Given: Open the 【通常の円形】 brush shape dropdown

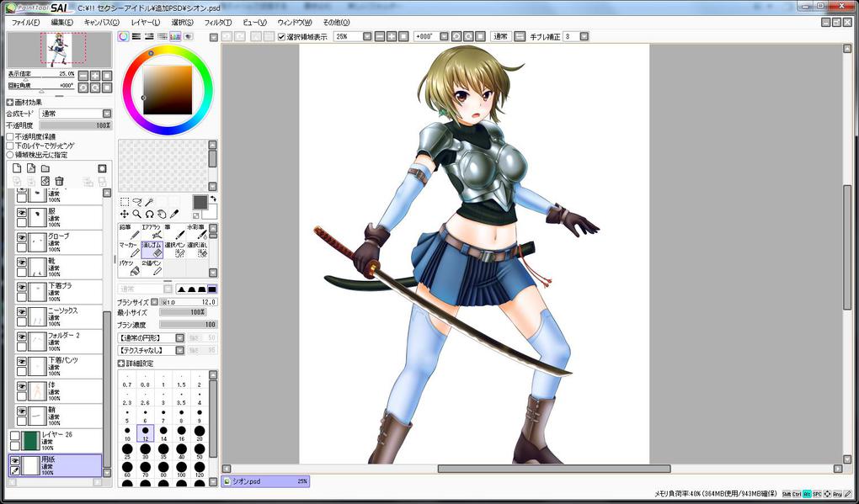Looking at the screenshot, I should [179, 338].
